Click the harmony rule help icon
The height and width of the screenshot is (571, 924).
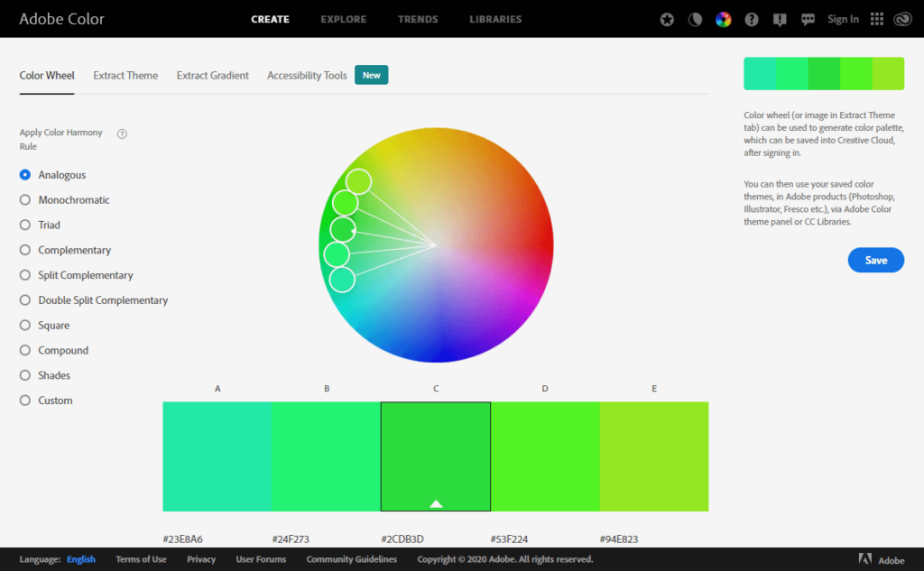click(122, 134)
